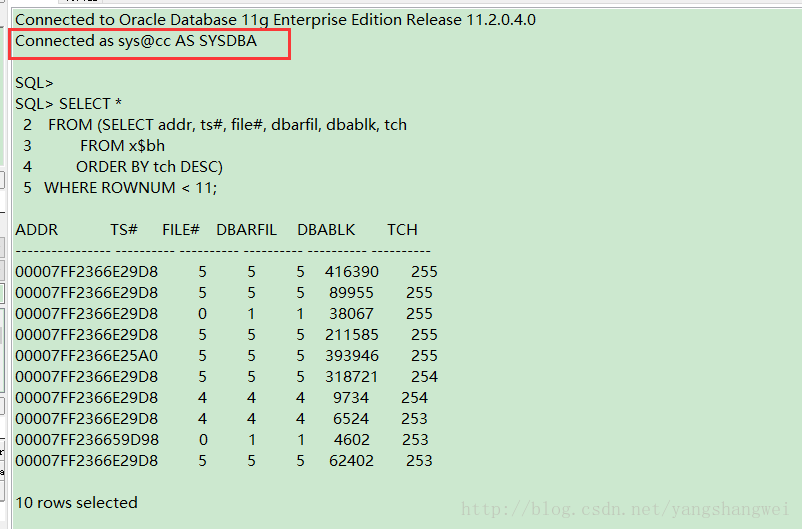
Task: Click the 'SQL> SELECT *' line
Action: click(69, 104)
